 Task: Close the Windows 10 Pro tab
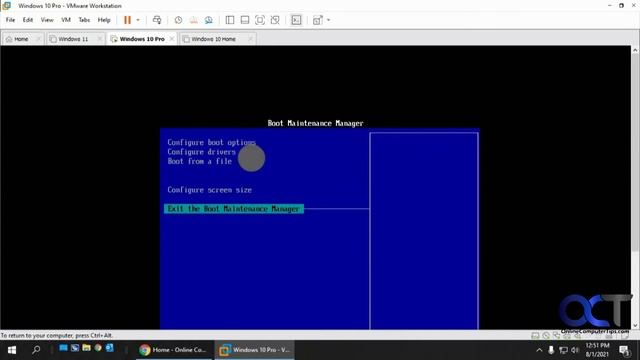[172, 39]
